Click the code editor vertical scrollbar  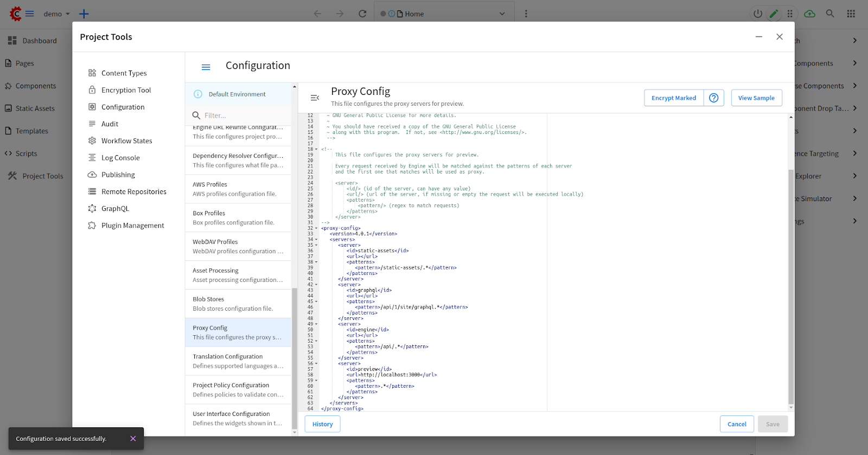coord(790,286)
